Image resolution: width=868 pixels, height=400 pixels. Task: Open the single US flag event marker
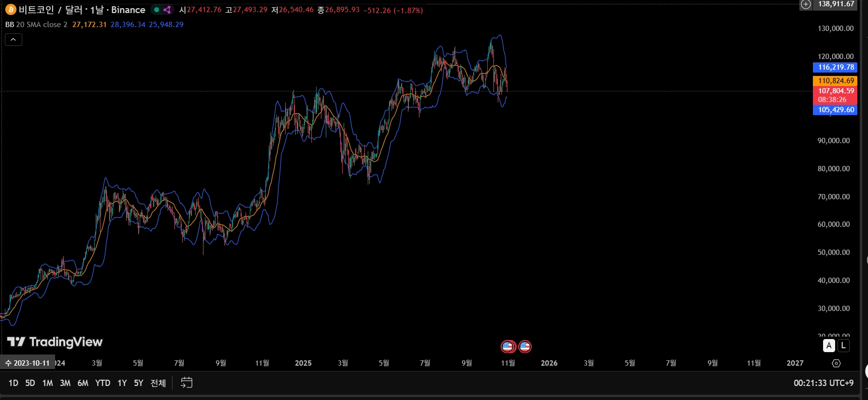click(525, 346)
